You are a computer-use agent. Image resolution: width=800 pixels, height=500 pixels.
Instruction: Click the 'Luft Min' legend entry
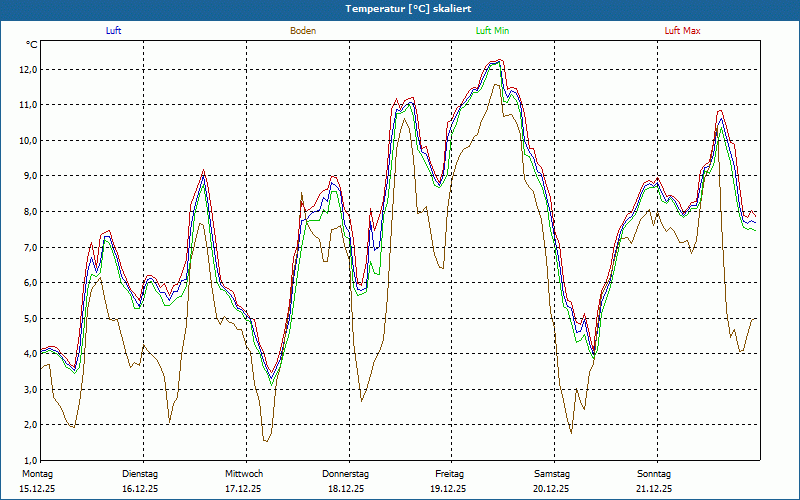(492, 31)
